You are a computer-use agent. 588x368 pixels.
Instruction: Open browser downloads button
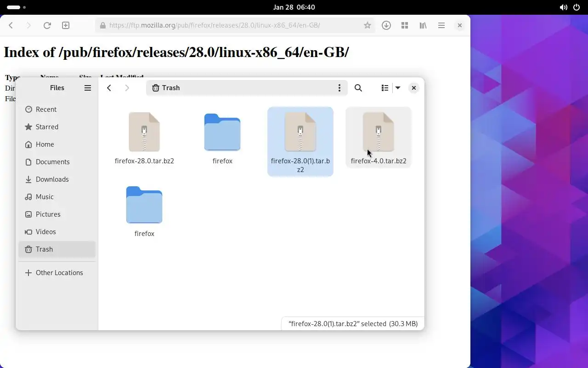(x=386, y=25)
